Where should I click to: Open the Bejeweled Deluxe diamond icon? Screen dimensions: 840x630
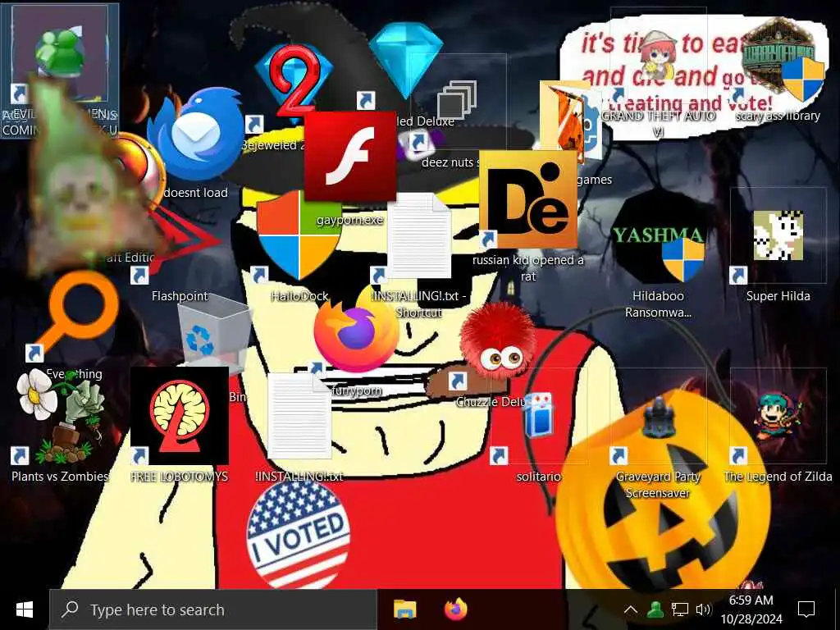(x=406, y=62)
